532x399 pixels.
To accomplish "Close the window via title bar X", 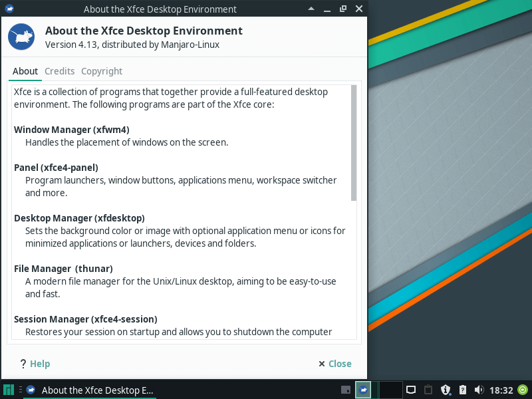I will point(359,9).
